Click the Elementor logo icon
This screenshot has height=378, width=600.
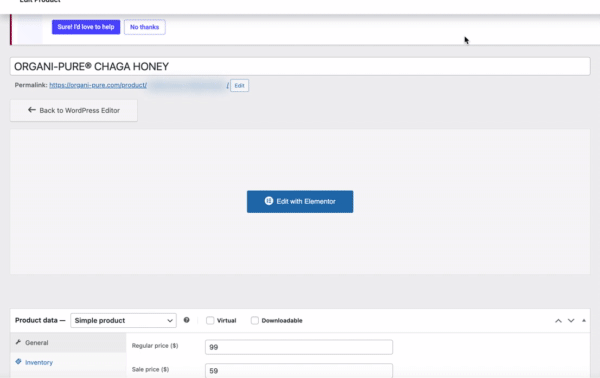tap(269, 201)
